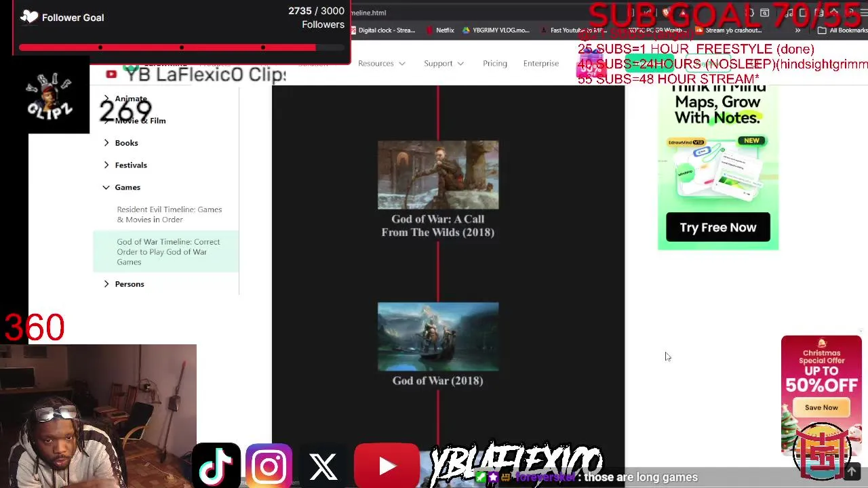Viewport: 868px width, 488px height.
Task: Open the Resources dropdown in the site navigation
Action: [382, 64]
